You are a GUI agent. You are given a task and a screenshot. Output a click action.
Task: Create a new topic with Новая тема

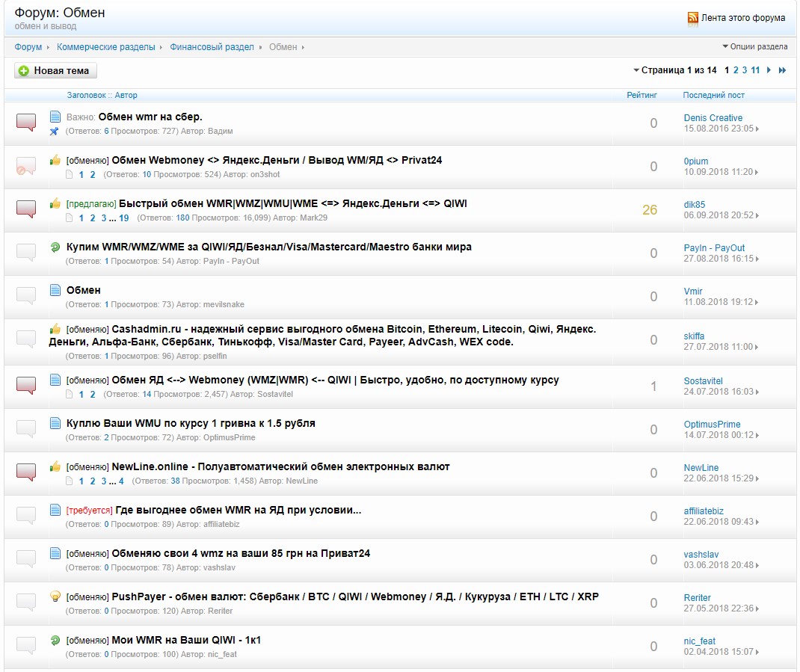tap(55, 71)
